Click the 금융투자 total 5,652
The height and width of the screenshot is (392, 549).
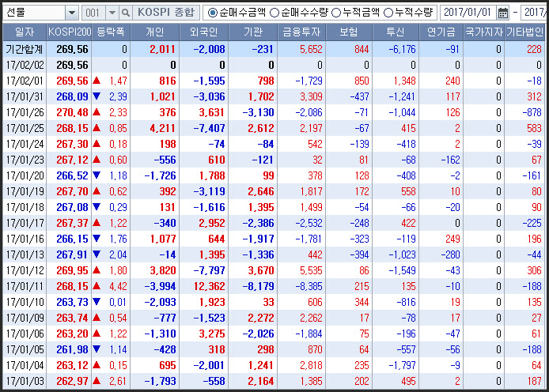[x=311, y=49]
